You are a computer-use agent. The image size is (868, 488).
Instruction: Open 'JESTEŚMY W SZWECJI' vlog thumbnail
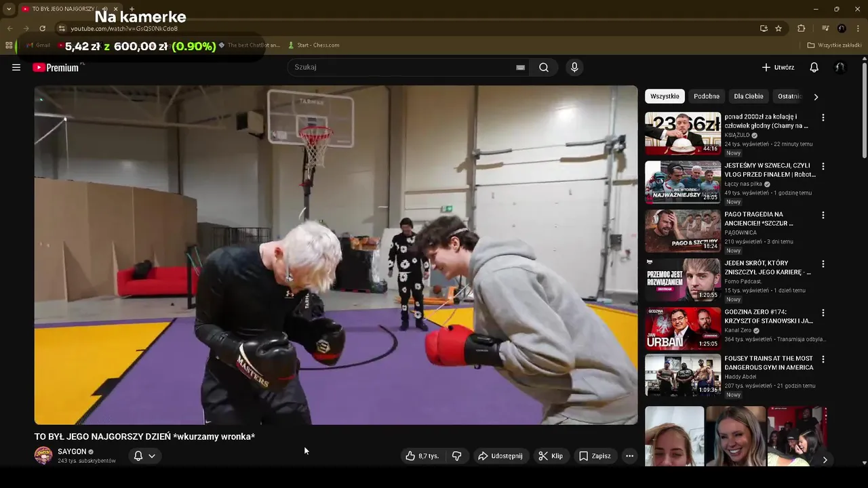(683, 182)
